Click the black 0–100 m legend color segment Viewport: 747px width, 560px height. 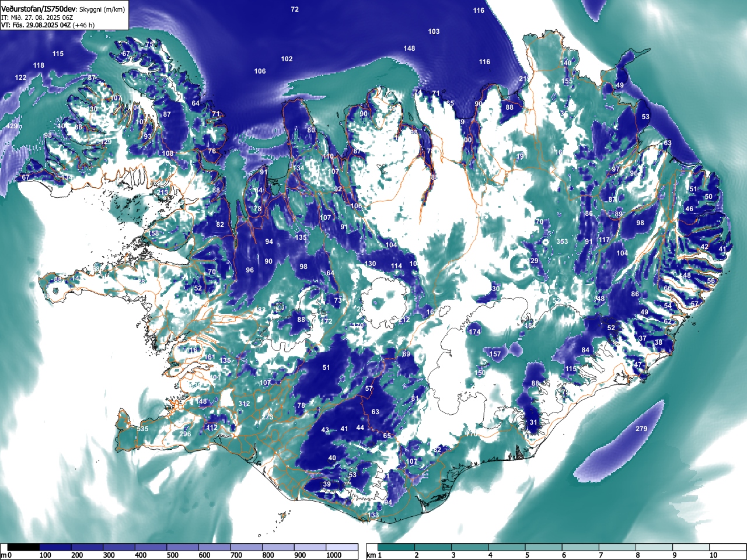click(24, 547)
